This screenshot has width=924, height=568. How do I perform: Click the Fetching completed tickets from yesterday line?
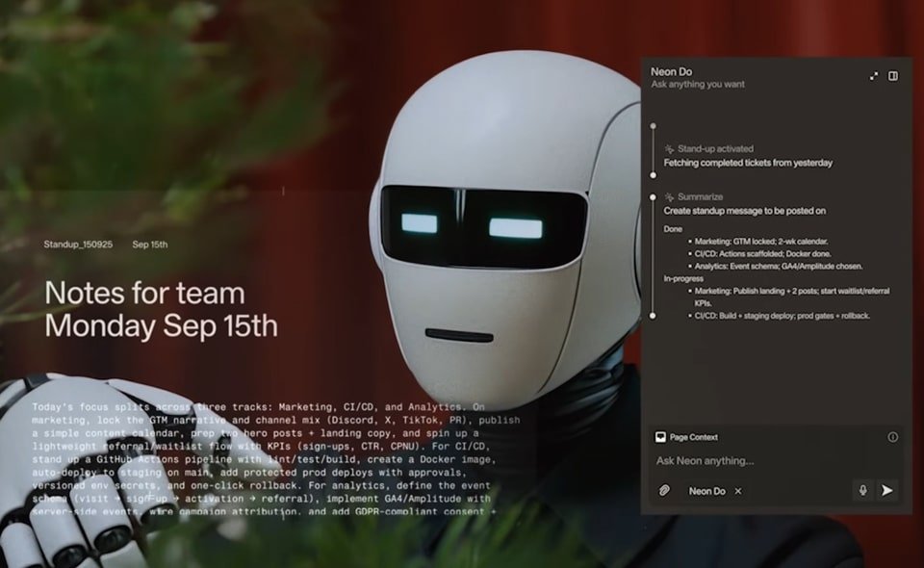tap(748, 163)
